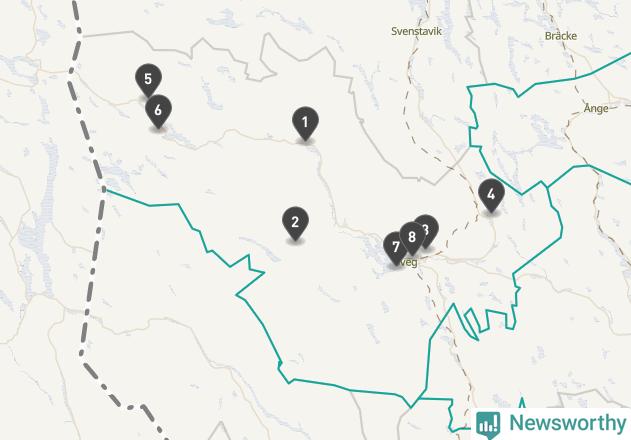Select map marker number 1

(x=305, y=123)
